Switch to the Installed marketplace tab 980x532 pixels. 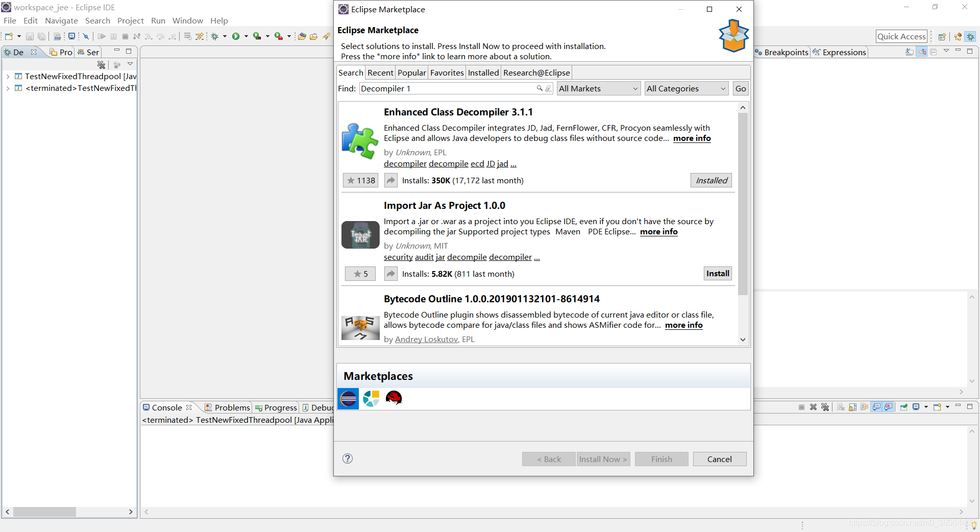[483, 72]
